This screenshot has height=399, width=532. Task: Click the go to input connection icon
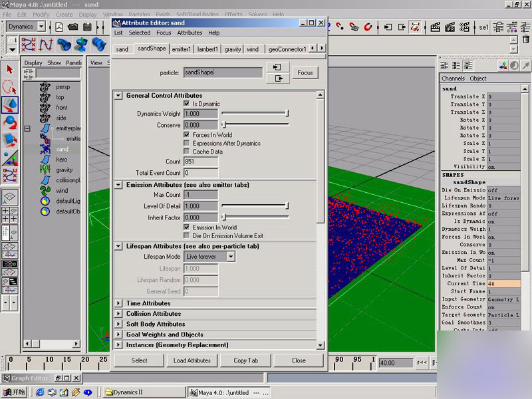click(x=277, y=67)
